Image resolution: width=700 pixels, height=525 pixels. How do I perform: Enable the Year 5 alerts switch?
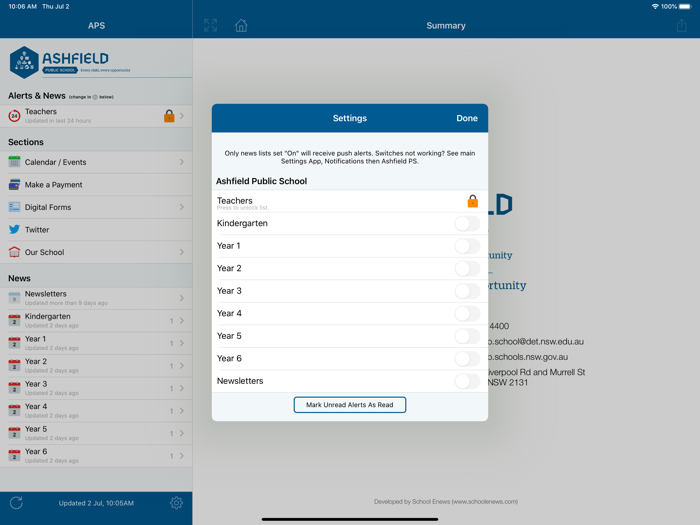(x=467, y=336)
